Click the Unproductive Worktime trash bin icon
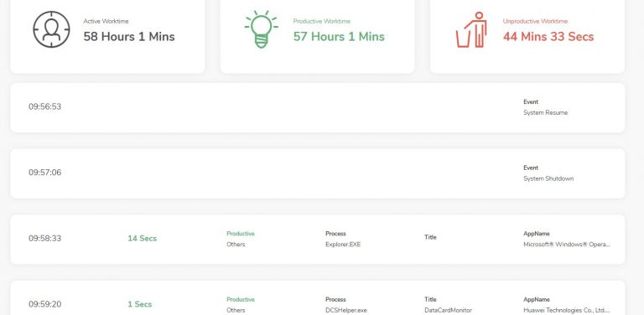Viewport: 644px width, 315px height. (x=471, y=29)
